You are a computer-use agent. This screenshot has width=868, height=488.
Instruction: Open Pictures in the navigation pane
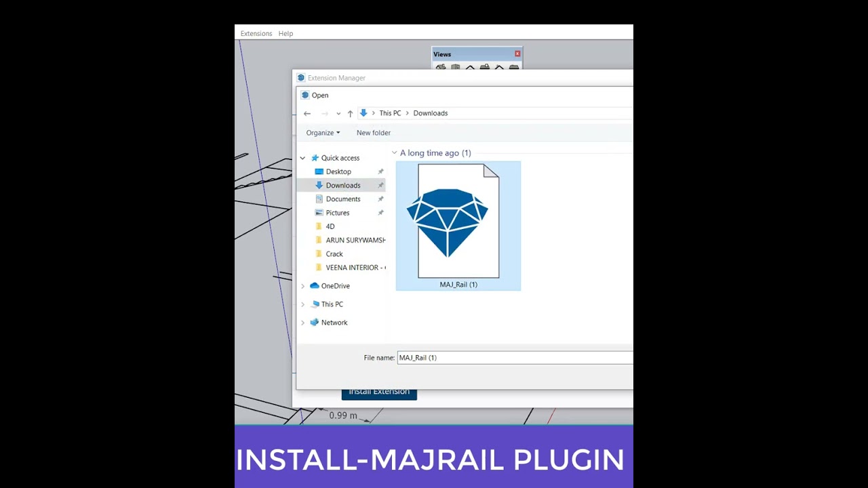338,213
